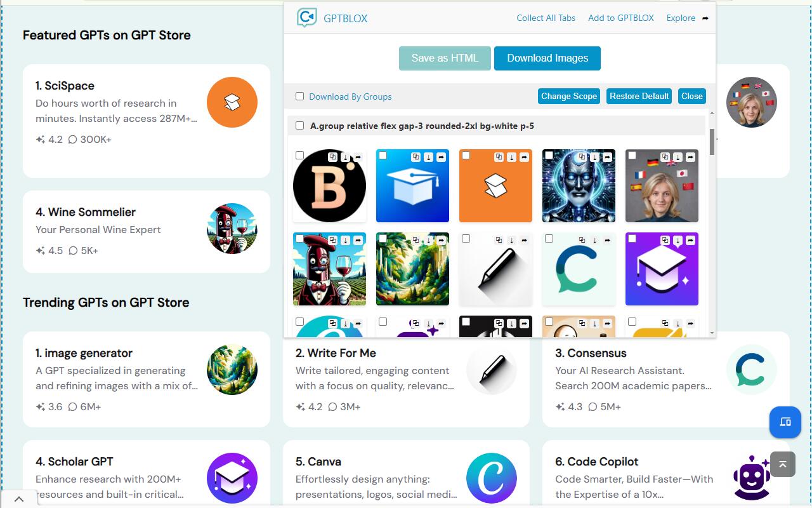The height and width of the screenshot is (508, 812).
Task: Check the purple graduation cap image checkbox
Action: [x=632, y=238]
